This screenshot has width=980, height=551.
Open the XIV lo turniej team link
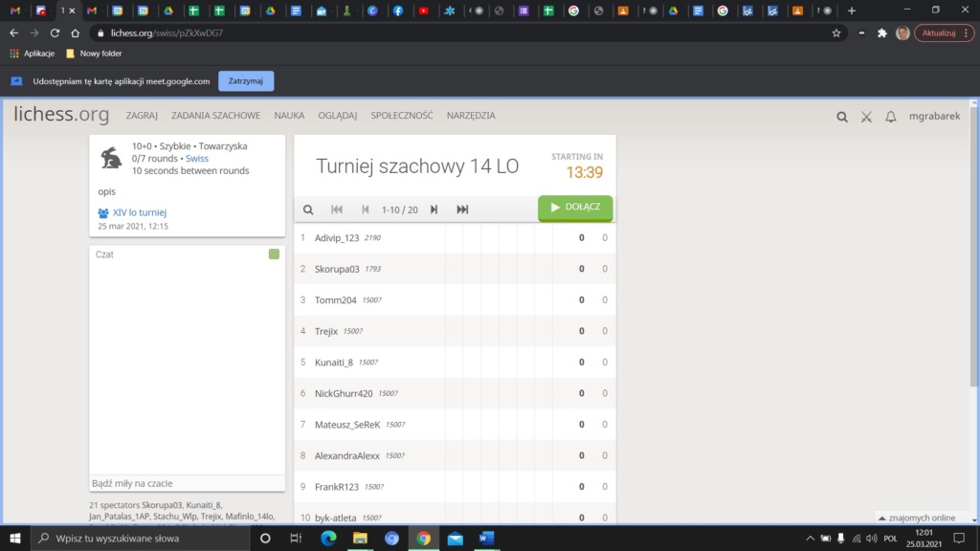tap(140, 212)
